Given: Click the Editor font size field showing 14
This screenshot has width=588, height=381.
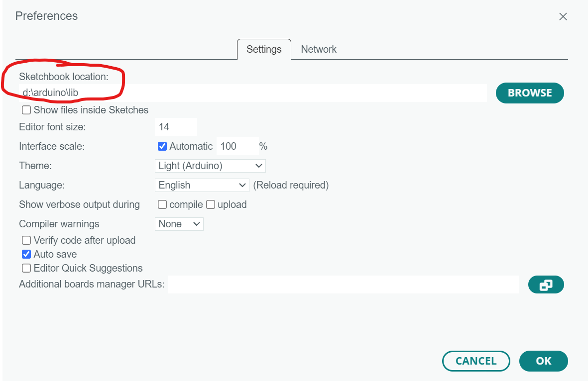Looking at the screenshot, I should 175,127.
